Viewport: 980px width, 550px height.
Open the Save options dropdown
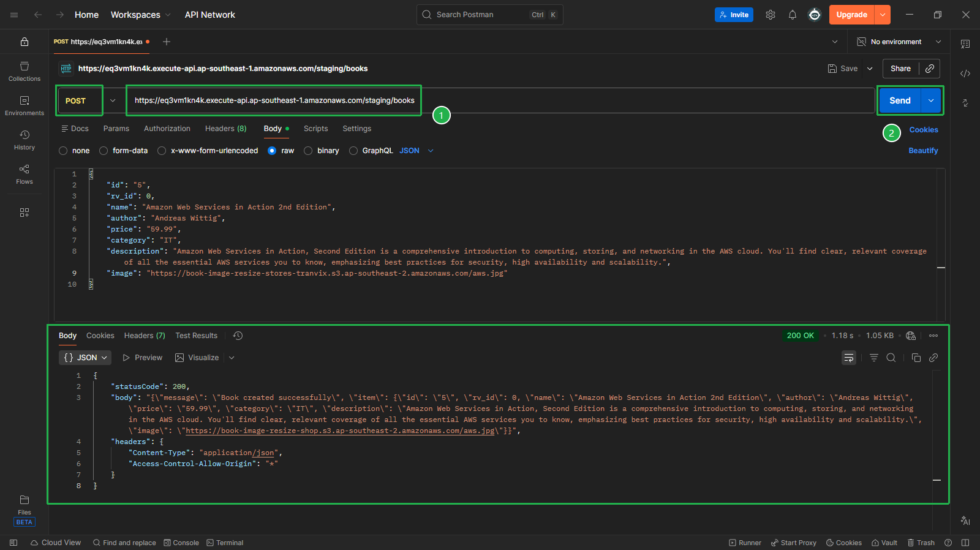click(870, 69)
